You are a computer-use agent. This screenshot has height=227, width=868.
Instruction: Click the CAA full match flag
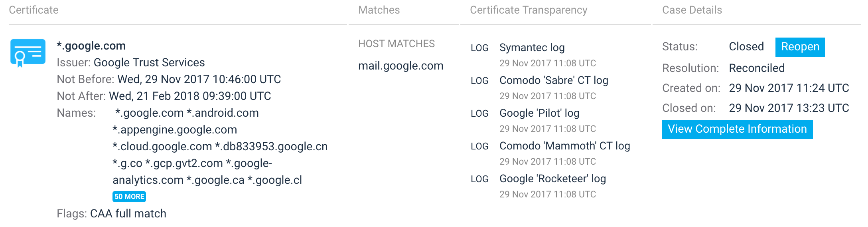[x=128, y=213]
